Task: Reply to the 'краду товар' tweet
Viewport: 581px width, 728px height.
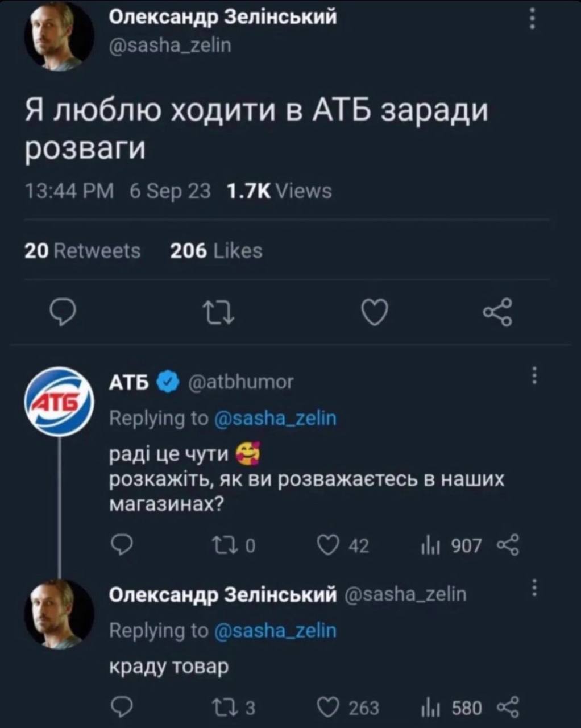Action: (121, 707)
